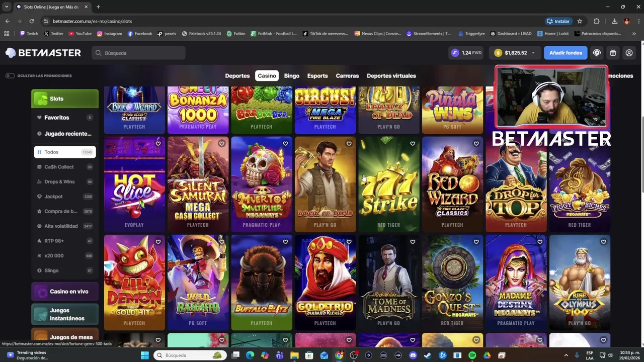Favorite Buffalo Blitz heart icon
This screenshot has height=362, width=644.
tap(285, 242)
